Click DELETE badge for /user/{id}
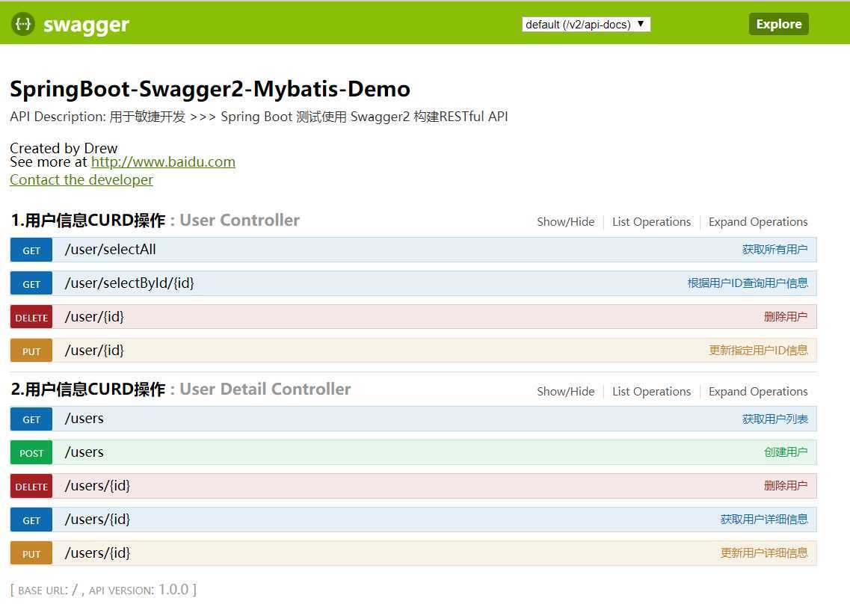 tap(31, 317)
